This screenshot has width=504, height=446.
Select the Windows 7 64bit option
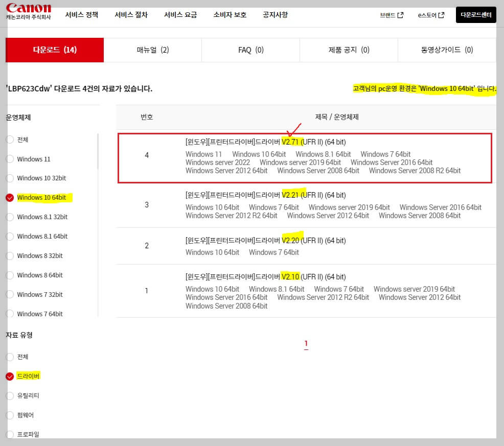[10, 314]
